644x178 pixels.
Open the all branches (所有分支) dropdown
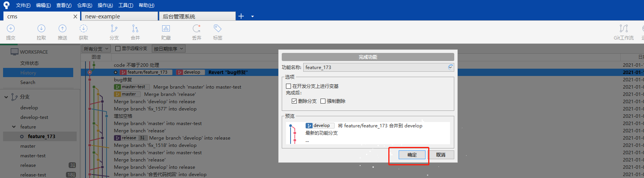(x=96, y=49)
